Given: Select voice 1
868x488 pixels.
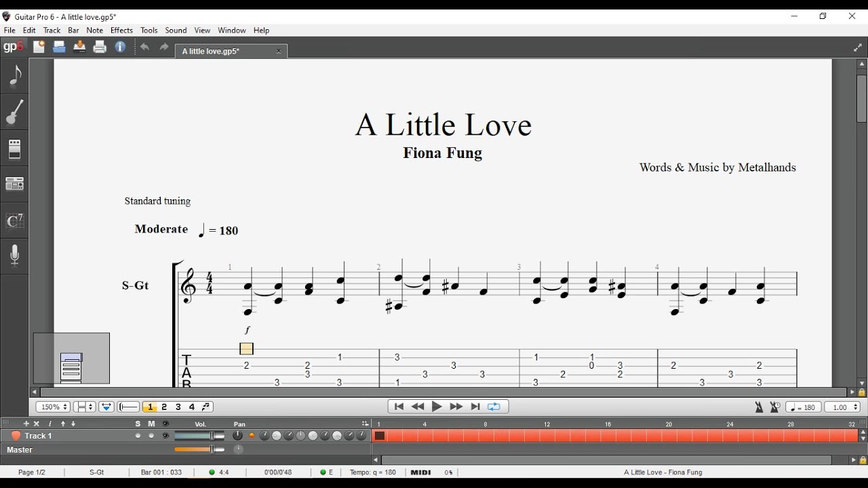Looking at the screenshot, I should [x=151, y=407].
